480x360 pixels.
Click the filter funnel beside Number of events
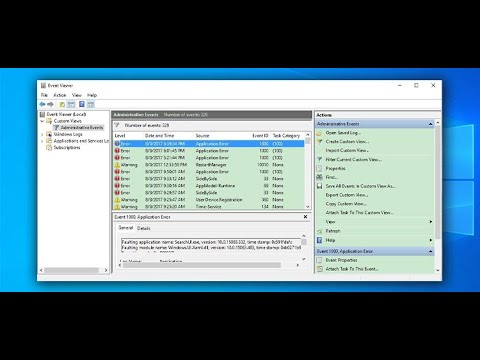117,125
